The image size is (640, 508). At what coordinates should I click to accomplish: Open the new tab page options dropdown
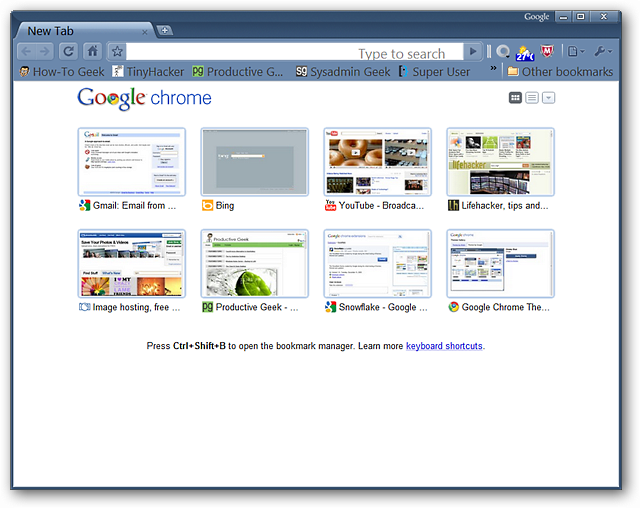[x=548, y=98]
